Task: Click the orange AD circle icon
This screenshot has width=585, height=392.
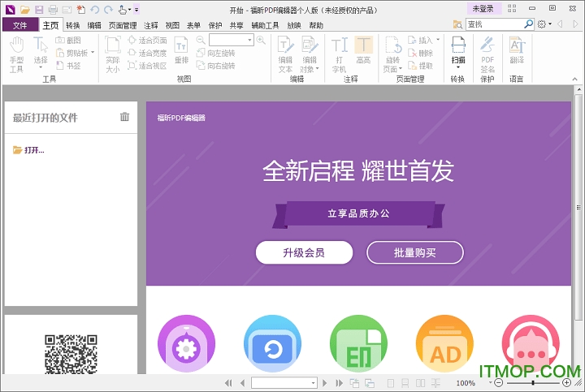Action: click(444, 343)
